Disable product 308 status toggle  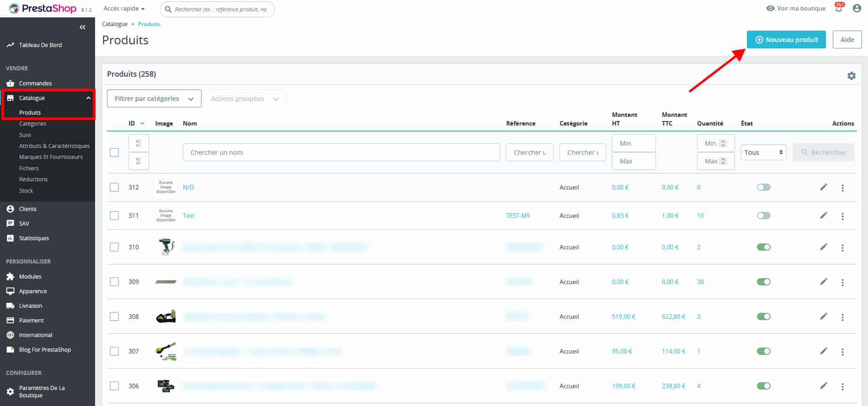763,316
